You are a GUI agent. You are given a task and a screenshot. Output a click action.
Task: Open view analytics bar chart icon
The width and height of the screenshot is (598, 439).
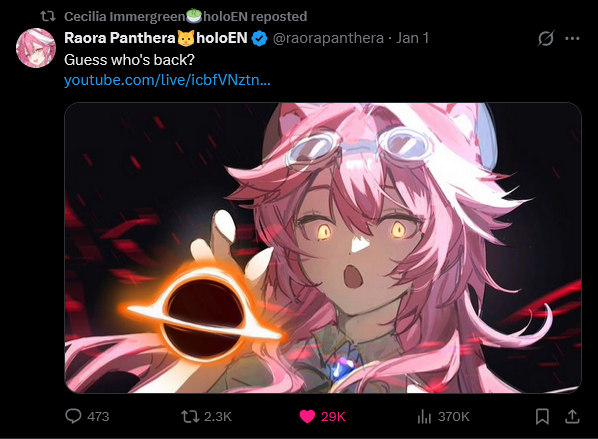pyautogui.click(x=424, y=416)
